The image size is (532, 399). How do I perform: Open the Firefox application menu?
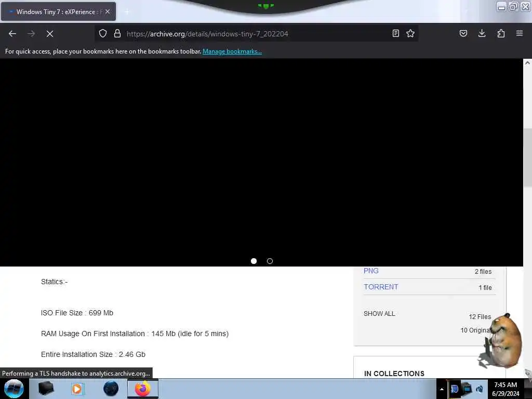[x=520, y=33]
